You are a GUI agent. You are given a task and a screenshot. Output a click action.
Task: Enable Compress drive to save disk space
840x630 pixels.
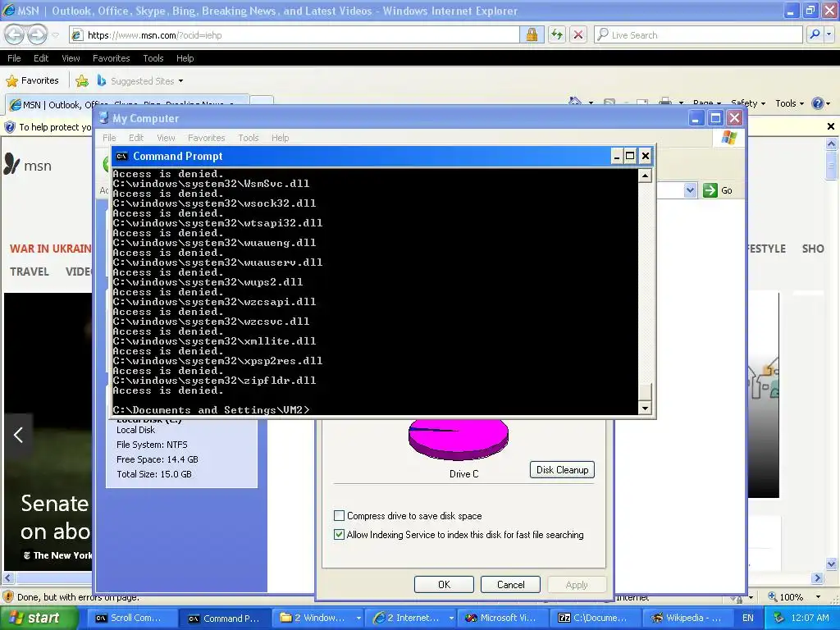click(339, 515)
